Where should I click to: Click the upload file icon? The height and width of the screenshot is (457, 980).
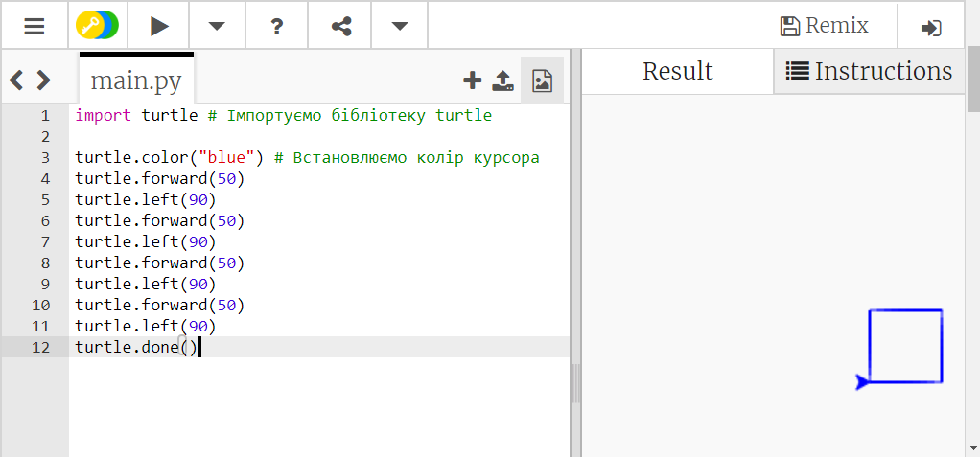[503, 80]
